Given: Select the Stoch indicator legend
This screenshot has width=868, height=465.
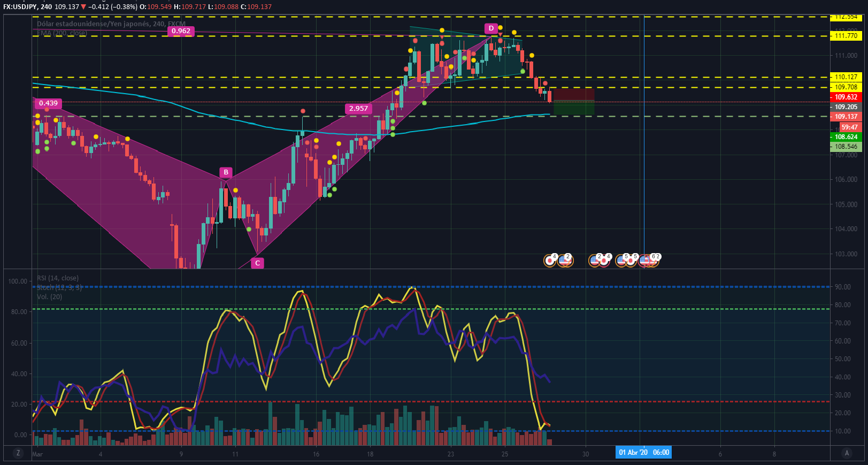Looking at the screenshot, I should pyautogui.click(x=59, y=287).
